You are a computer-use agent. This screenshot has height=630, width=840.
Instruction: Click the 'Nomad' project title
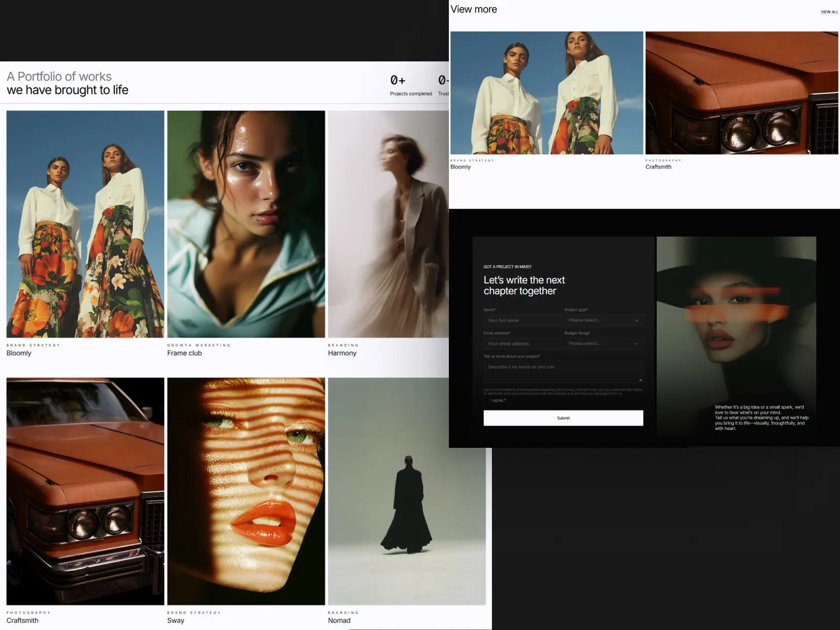tap(339, 621)
